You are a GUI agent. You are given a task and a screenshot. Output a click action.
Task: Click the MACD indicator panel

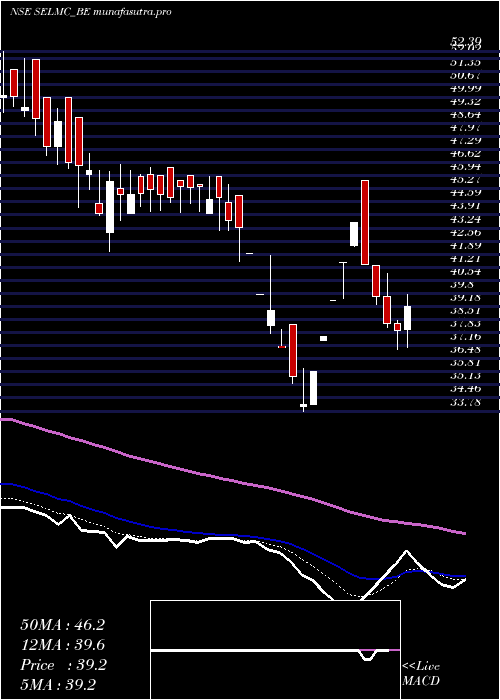point(275,650)
